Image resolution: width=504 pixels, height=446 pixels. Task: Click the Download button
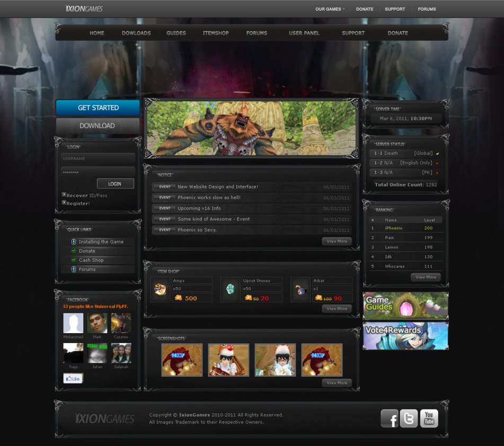(x=98, y=126)
